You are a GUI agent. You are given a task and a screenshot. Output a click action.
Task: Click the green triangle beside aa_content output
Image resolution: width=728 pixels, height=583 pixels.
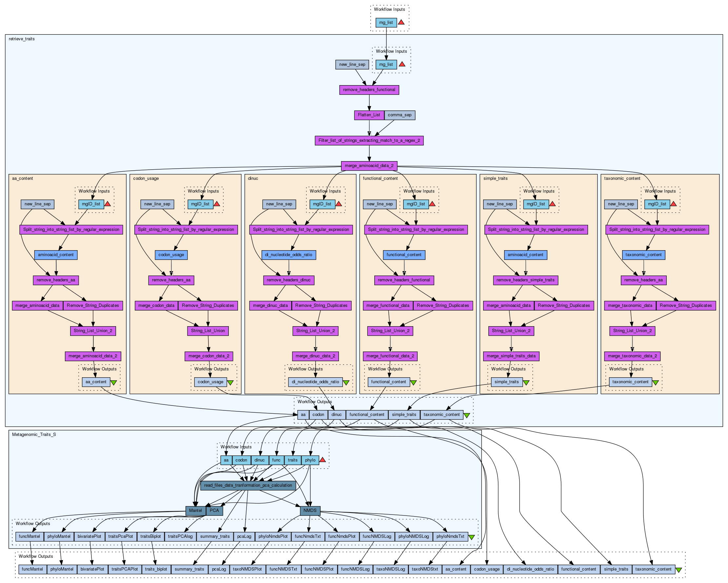coord(113,383)
